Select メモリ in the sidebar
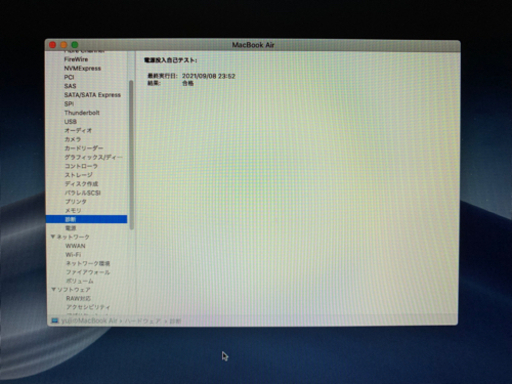The height and width of the screenshot is (384, 512). (x=73, y=210)
